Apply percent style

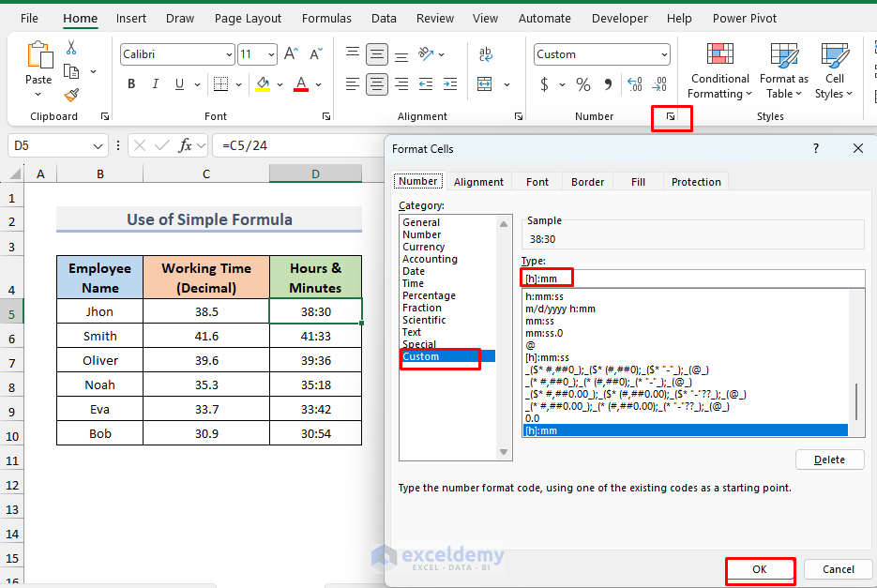(582, 84)
